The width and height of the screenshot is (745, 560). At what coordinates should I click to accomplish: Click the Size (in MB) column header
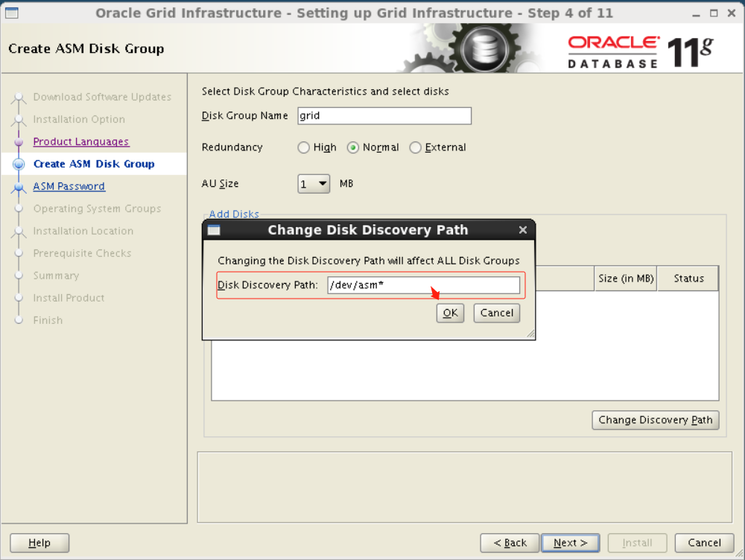tap(626, 279)
